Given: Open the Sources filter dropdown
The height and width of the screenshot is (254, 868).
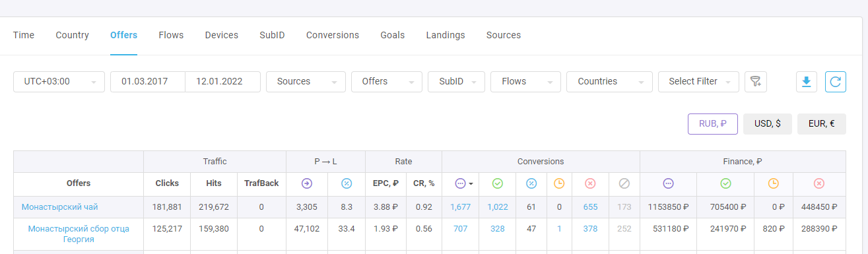Looking at the screenshot, I should click(306, 82).
